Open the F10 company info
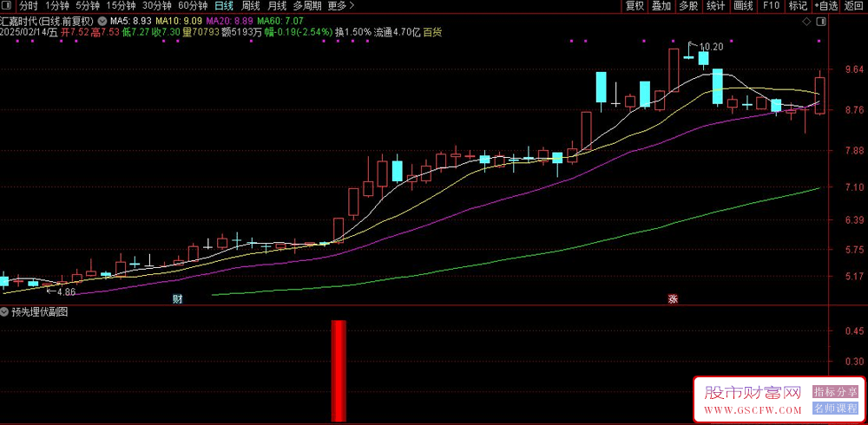This screenshot has height=425, width=868. coord(771,6)
